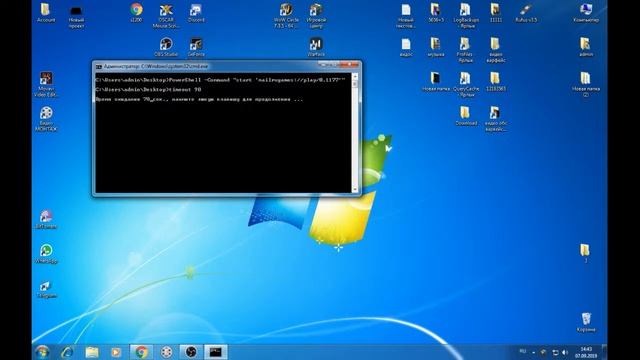Open the film reel taskbar icon
This screenshot has width=640, height=360.
166,352
